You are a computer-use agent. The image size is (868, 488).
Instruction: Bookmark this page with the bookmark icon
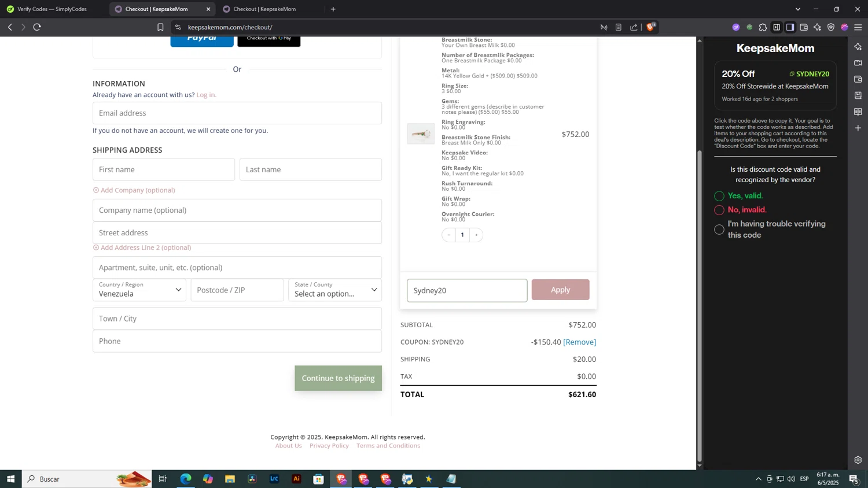(x=160, y=27)
